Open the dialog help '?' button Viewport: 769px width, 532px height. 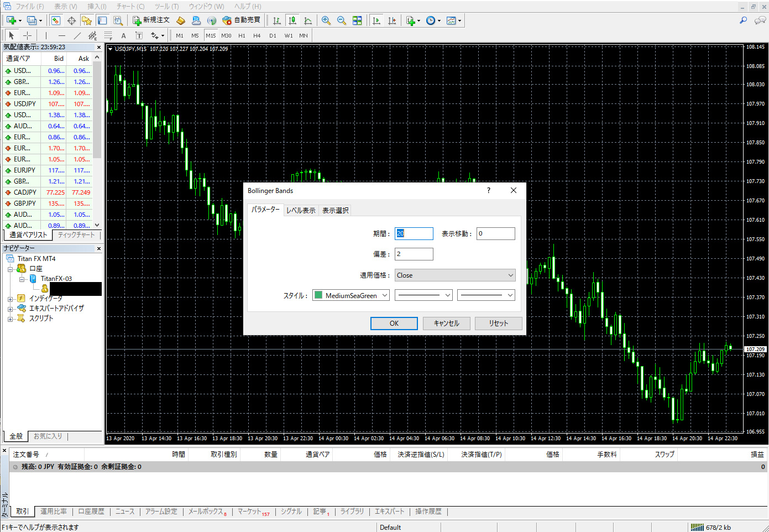pos(488,190)
